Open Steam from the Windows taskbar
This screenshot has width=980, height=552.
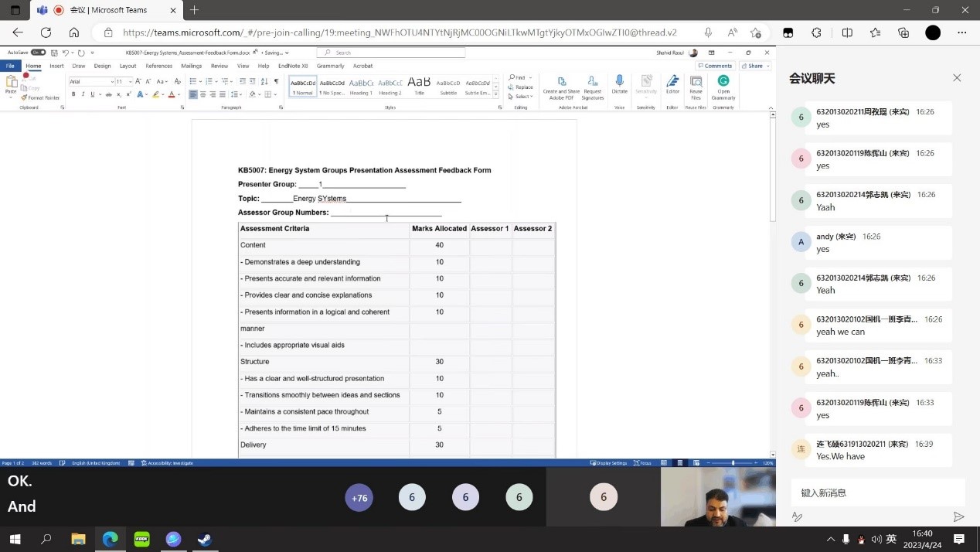(205, 539)
